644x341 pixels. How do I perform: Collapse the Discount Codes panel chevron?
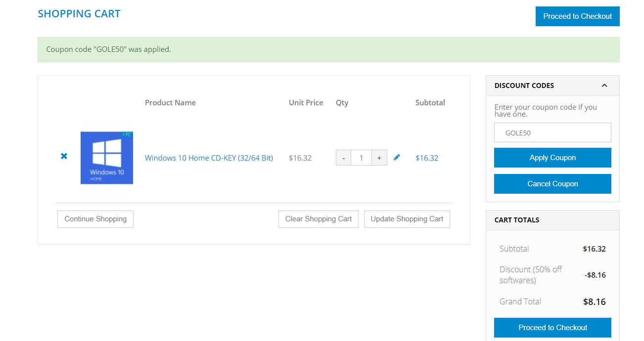604,85
